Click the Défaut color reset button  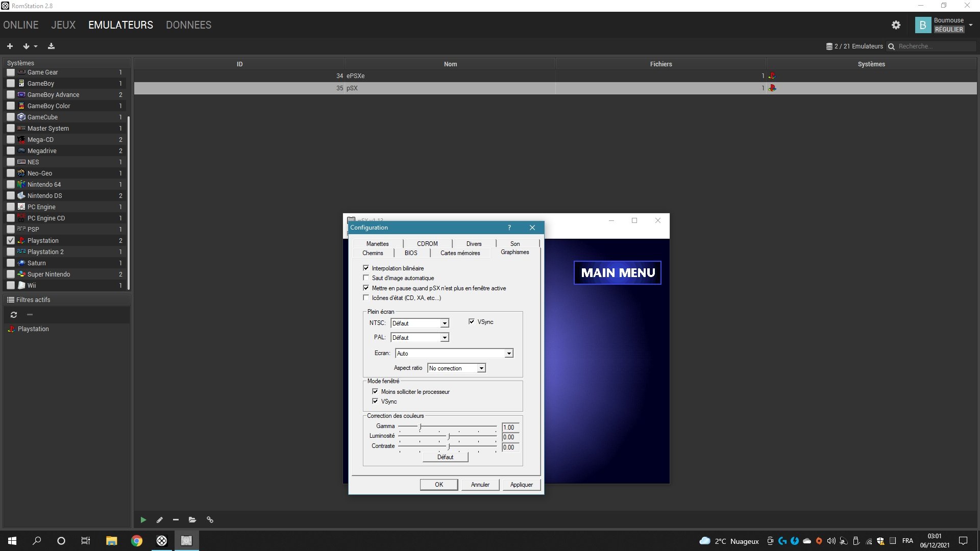tap(445, 457)
